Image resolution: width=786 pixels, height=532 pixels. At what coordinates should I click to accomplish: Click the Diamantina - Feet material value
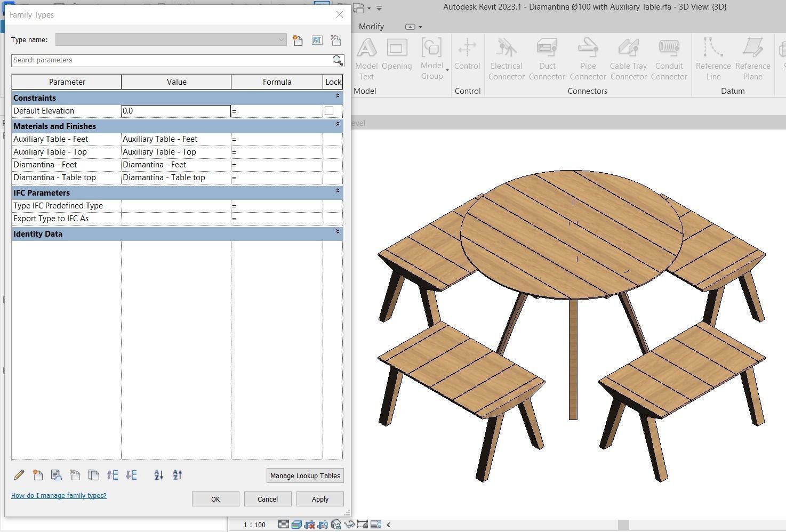(176, 165)
